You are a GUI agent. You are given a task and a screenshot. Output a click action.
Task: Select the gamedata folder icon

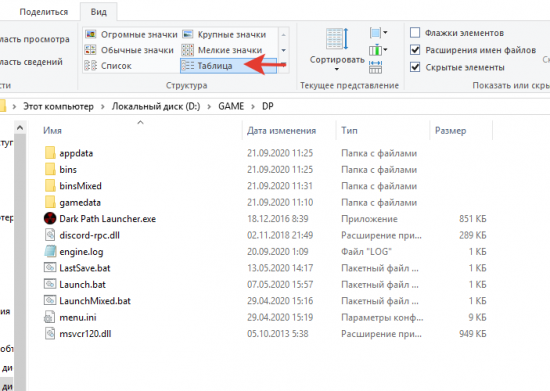point(50,202)
